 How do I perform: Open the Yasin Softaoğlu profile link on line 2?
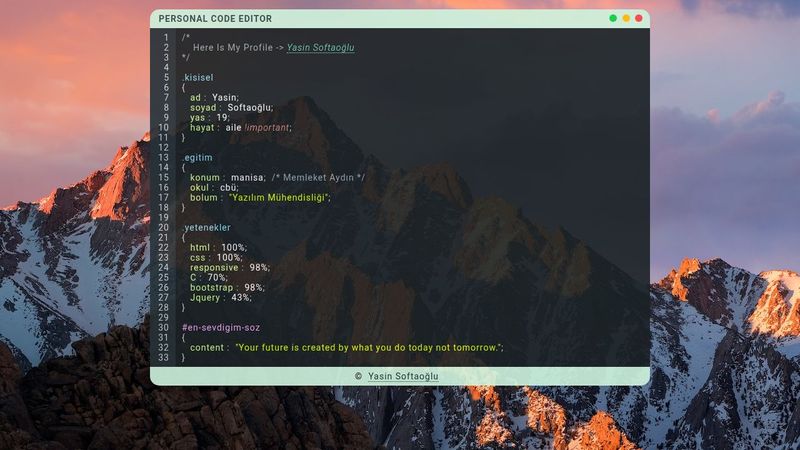tap(320, 47)
